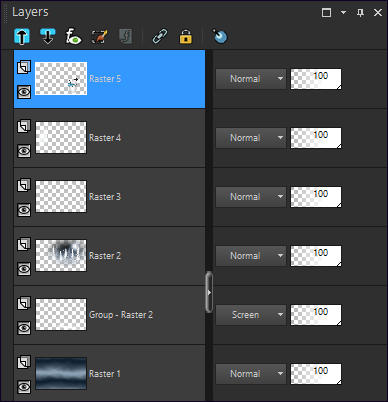Maximize the Layers panel
388x402 pixels.
pos(327,13)
